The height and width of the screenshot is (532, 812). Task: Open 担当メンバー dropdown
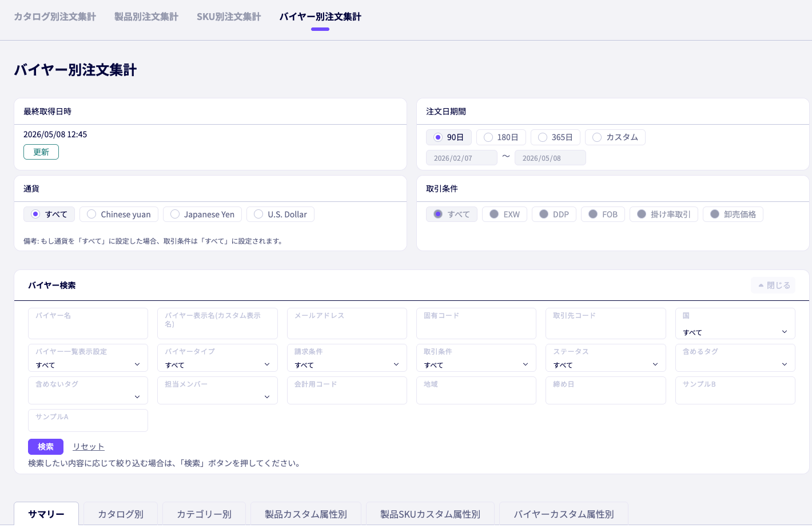click(x=217, y=391)
